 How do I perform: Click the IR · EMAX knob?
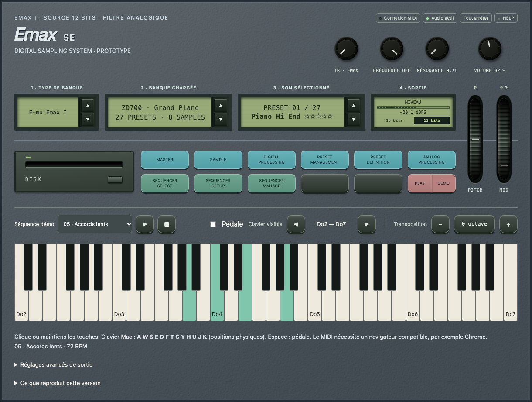click(x=346, y=48)
